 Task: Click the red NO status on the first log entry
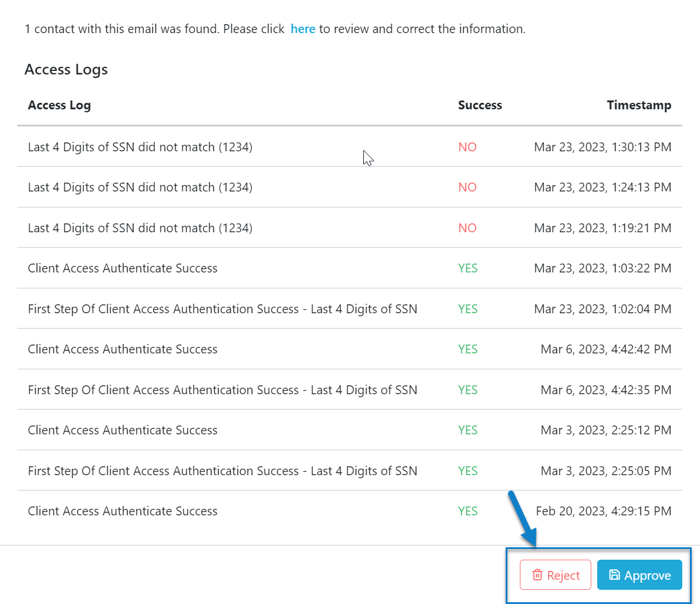467,147
